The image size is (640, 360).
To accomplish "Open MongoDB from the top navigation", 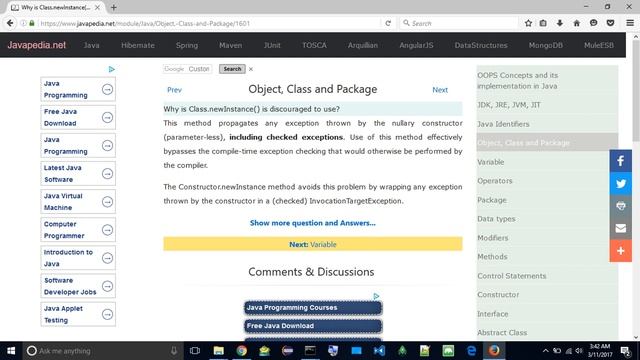I will pyautogui.click(x=546, y=45).
